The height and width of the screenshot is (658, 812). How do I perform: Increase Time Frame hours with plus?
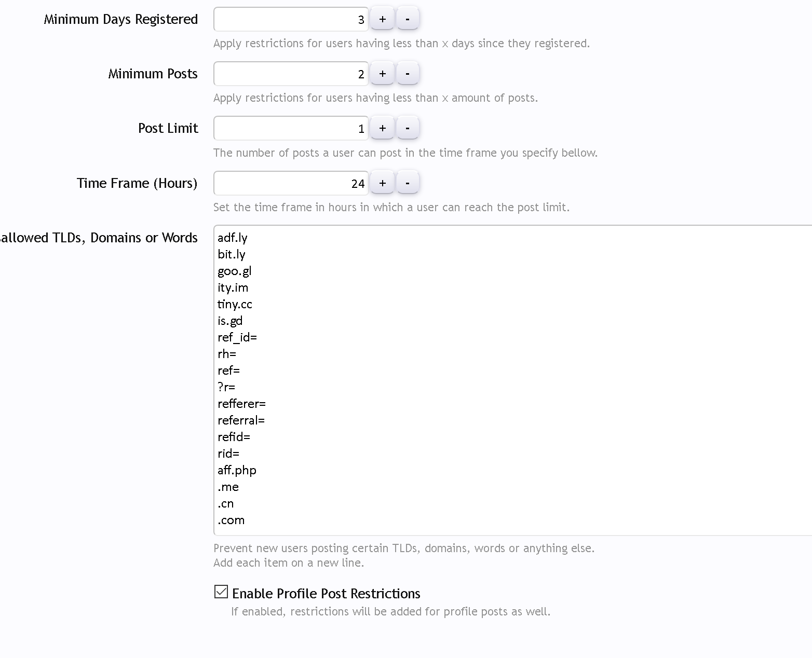[x=383, y=183]
